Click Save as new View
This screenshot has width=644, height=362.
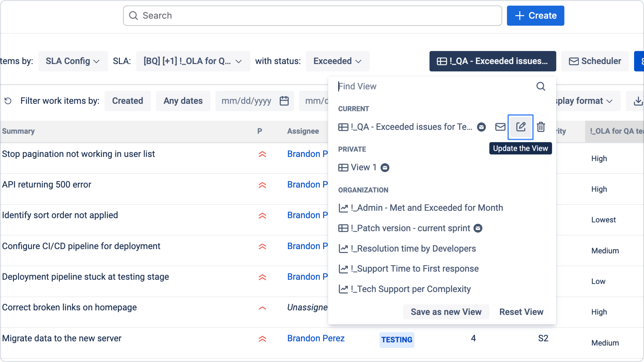446,312
